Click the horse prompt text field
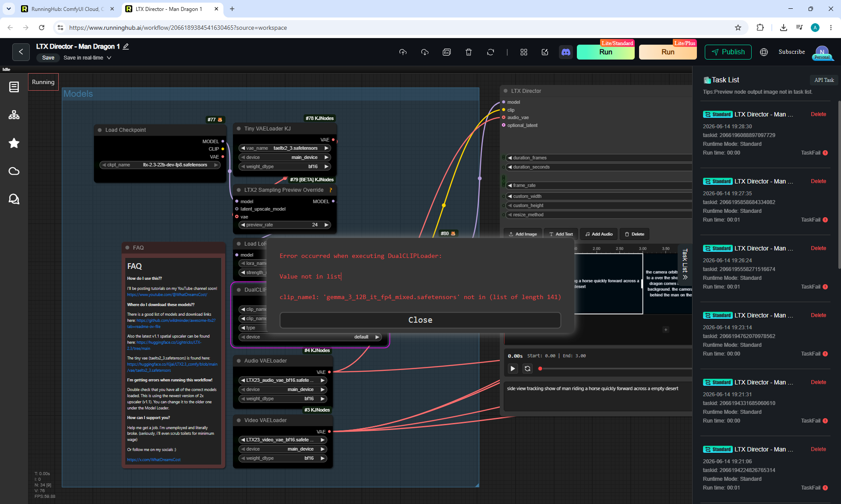Image resolution: width=841 pixels, height=504 pixels. pyautogui.click(x=598, y=396)
